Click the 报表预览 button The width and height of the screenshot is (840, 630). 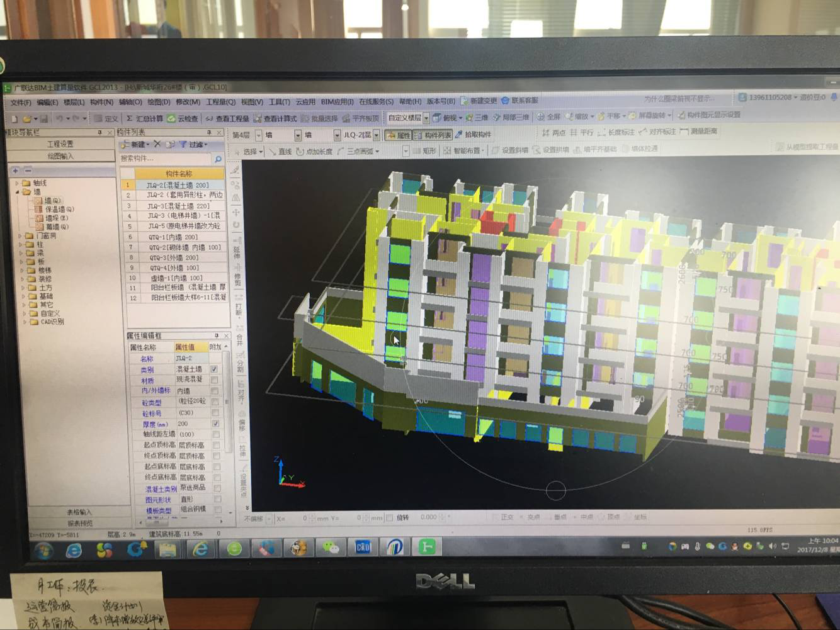pos(79,523)
